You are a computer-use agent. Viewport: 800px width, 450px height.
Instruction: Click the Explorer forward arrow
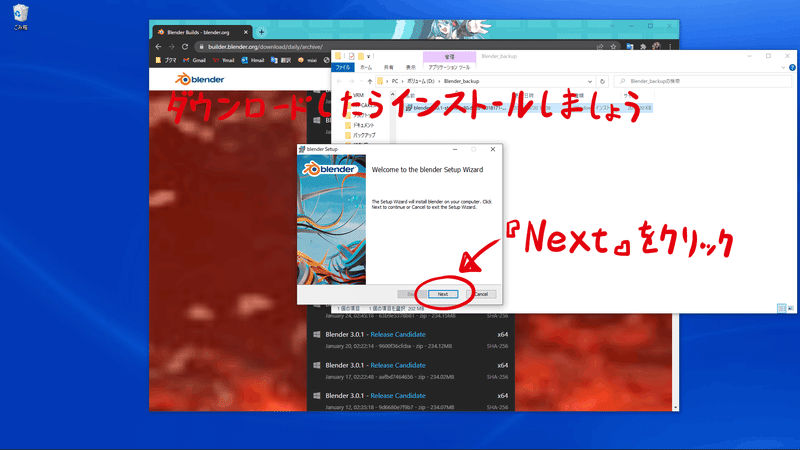coord(352,81)
